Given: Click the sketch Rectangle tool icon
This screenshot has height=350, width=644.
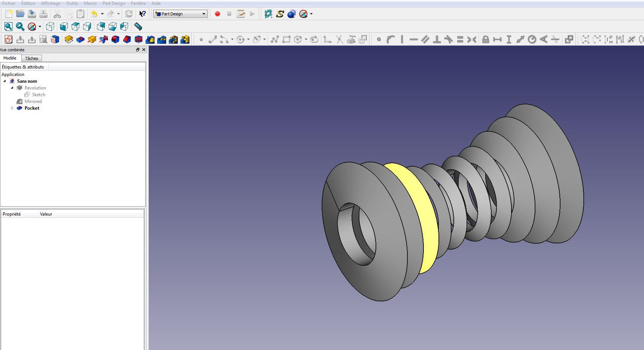Looking at the screenshot, I should [x=286, y=39].
